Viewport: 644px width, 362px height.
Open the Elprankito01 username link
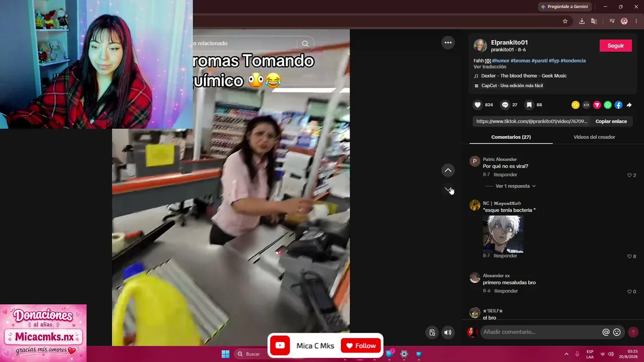click(x=509, y=43)
